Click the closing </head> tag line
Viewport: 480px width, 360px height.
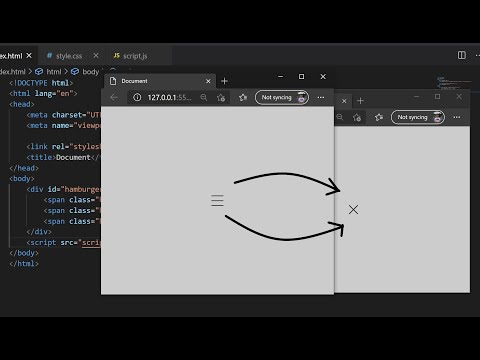click(x=24, y=168)
